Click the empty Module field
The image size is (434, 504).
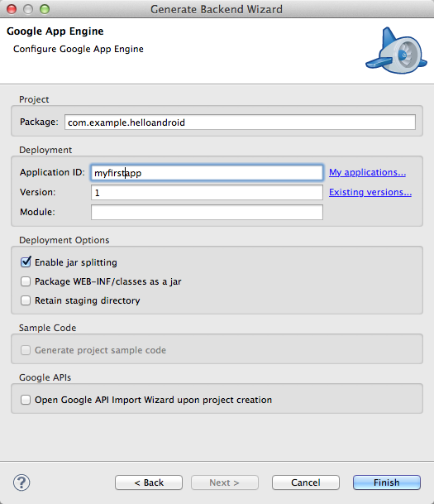point(207,212)
